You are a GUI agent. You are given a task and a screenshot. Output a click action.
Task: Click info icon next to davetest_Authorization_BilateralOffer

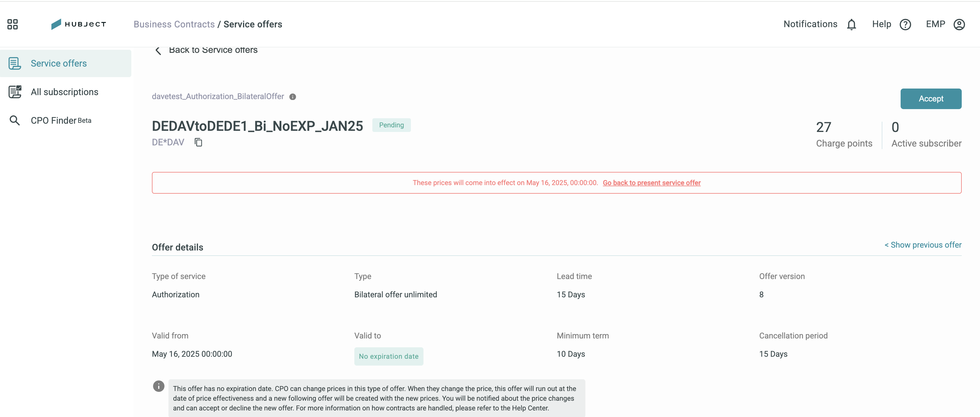click(x=293, y=97)
